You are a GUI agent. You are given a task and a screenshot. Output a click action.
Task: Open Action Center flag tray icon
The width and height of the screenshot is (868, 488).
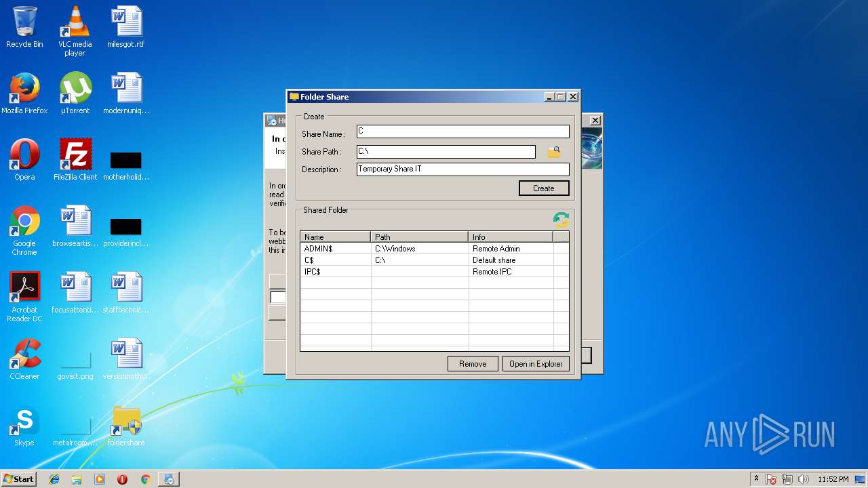pos(771,479)
